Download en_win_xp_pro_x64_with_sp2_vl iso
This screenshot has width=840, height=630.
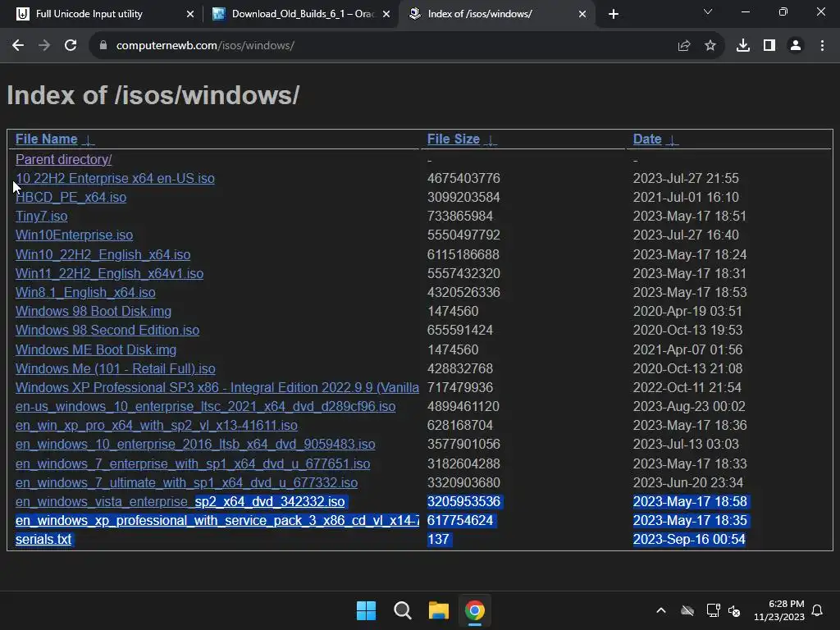(157, 426)
